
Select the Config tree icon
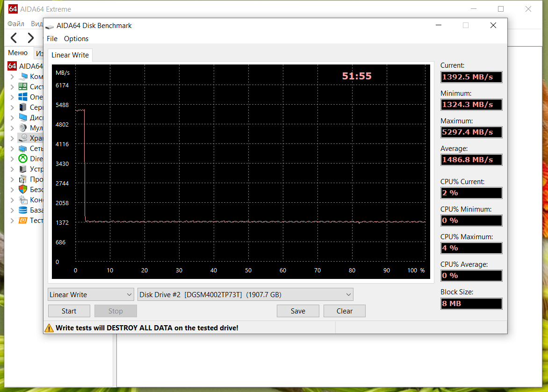pyautogui.click(x=23, y=200)
